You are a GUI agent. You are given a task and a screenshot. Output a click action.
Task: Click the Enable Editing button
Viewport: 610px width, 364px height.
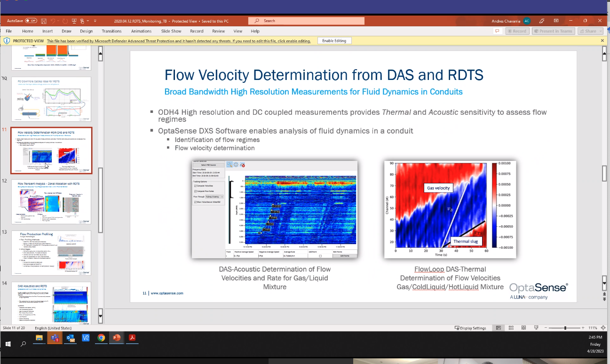point(334,41)
